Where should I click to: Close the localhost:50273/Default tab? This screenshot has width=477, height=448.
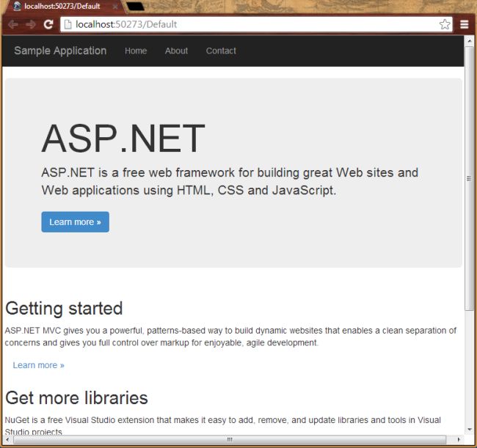click(115, 7)
